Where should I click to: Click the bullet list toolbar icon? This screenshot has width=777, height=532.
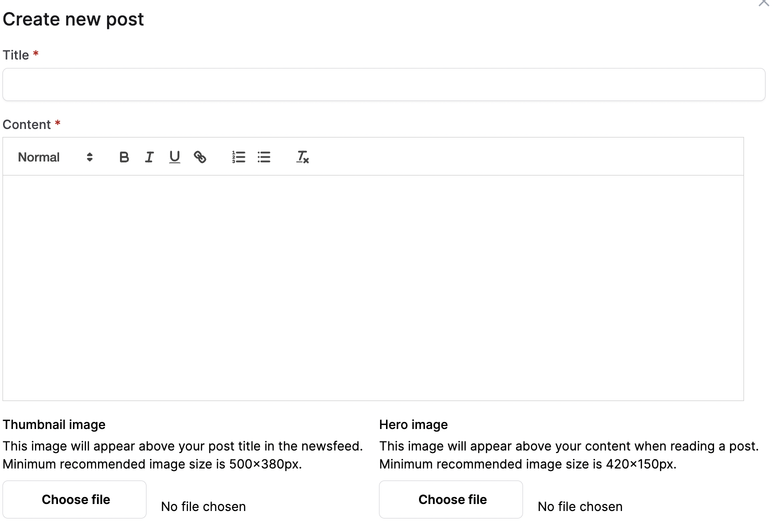[264, 157]
